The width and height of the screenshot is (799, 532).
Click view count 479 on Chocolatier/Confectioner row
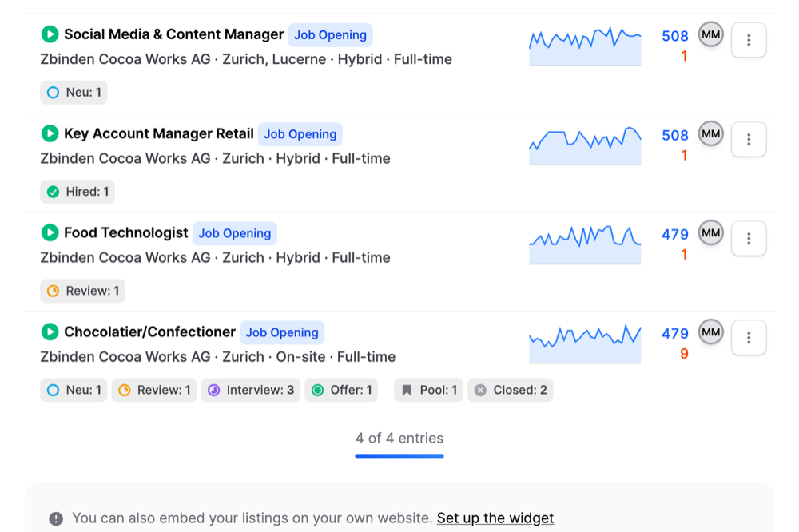tap(674, 333)
